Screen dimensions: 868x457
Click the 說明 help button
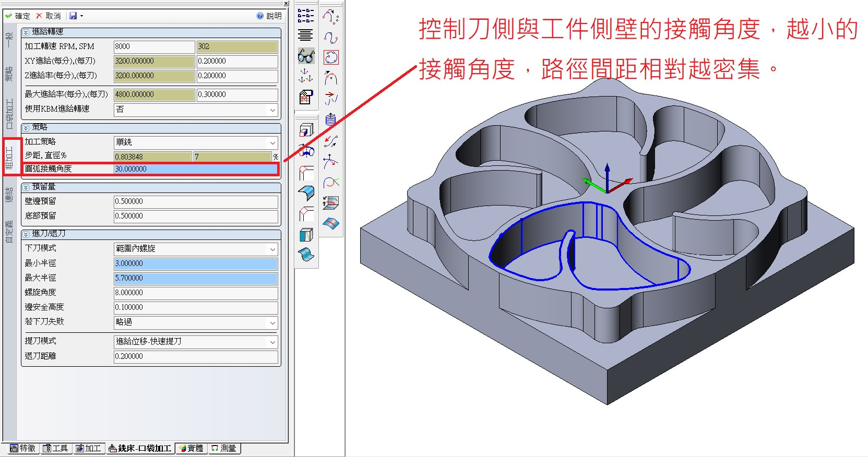point(269,16)
